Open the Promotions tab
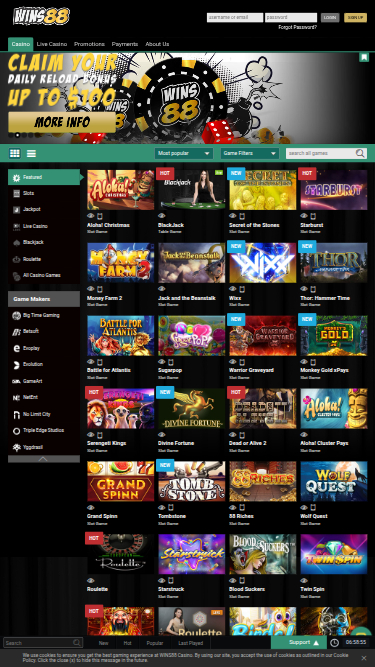 89,44
